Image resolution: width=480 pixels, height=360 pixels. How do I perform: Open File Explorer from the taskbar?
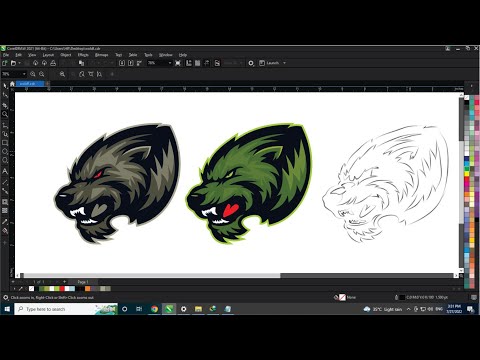(198, 309)
